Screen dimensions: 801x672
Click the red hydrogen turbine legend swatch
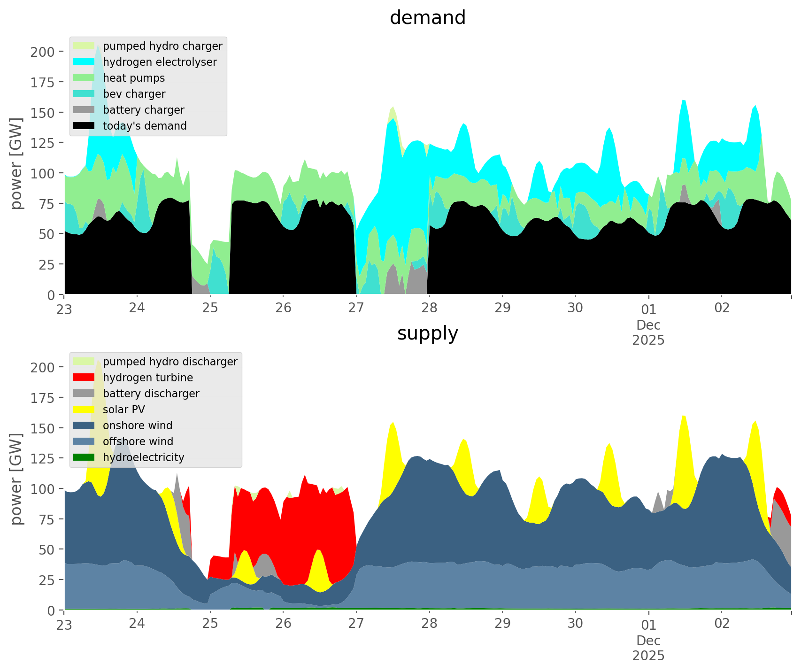click(x=84, y=378)
